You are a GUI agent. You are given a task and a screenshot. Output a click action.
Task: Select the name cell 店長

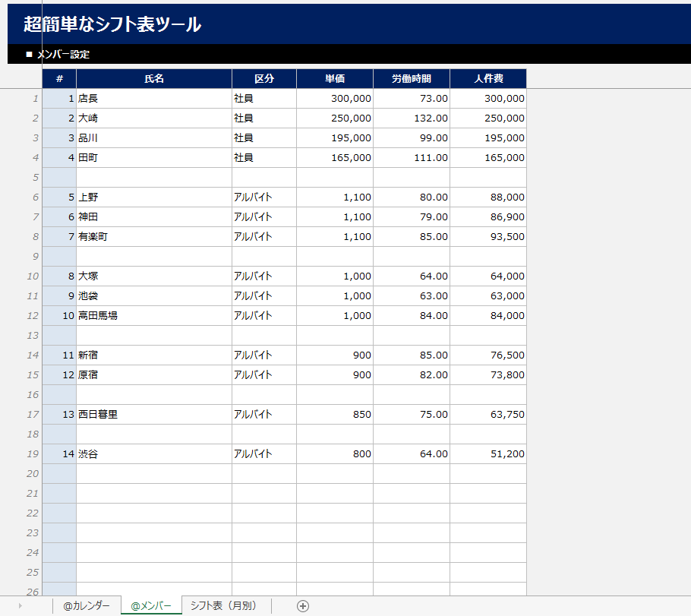point(154,98)
